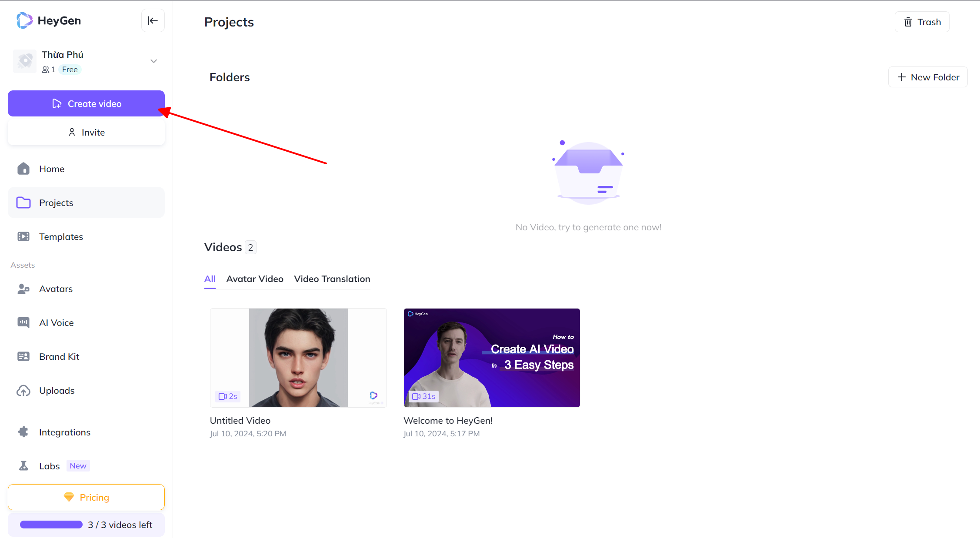980x538 pixels.
Task: Expand the account dropdown for Thừa Phú
Action: coord(154,61)
